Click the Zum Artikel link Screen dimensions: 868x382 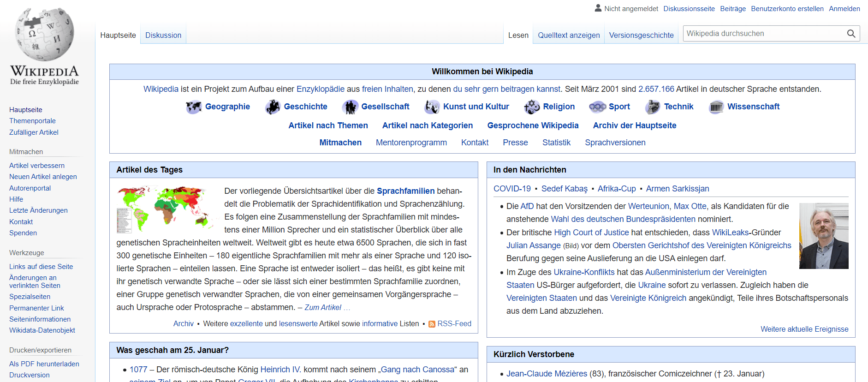[323, 308]
